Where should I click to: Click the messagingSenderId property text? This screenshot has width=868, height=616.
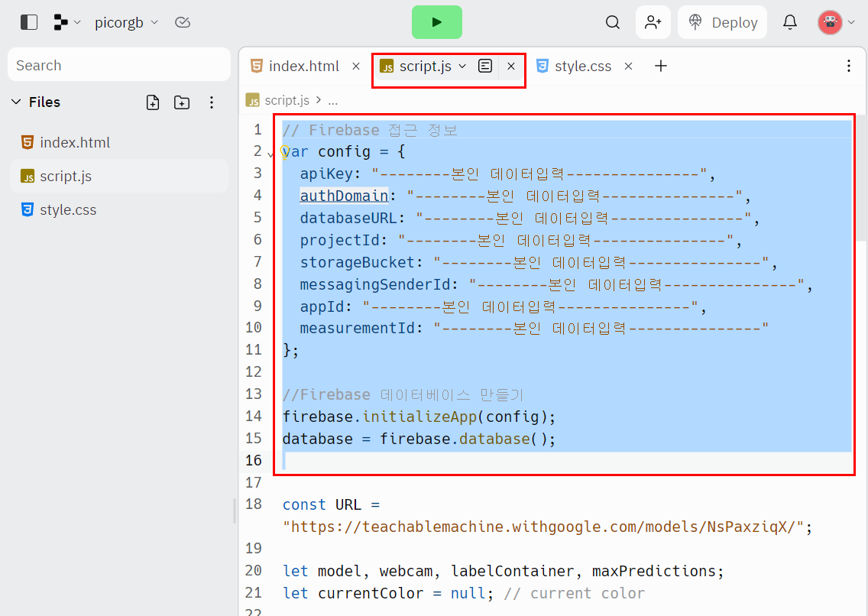tap(374, 284)
